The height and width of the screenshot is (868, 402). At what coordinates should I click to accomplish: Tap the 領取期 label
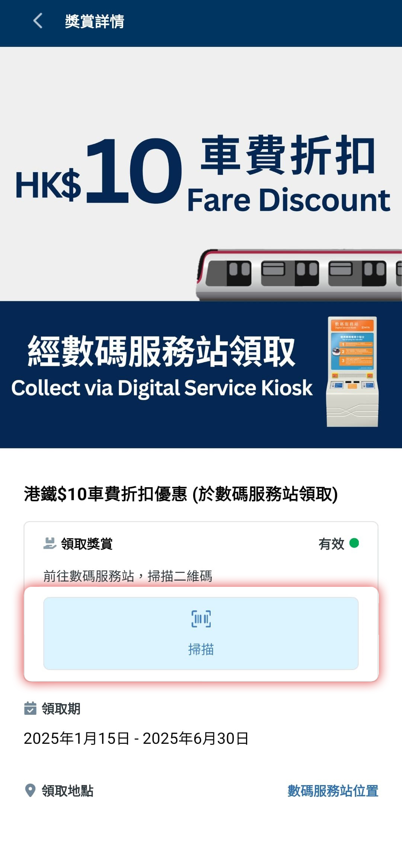[x=61, y=708]
